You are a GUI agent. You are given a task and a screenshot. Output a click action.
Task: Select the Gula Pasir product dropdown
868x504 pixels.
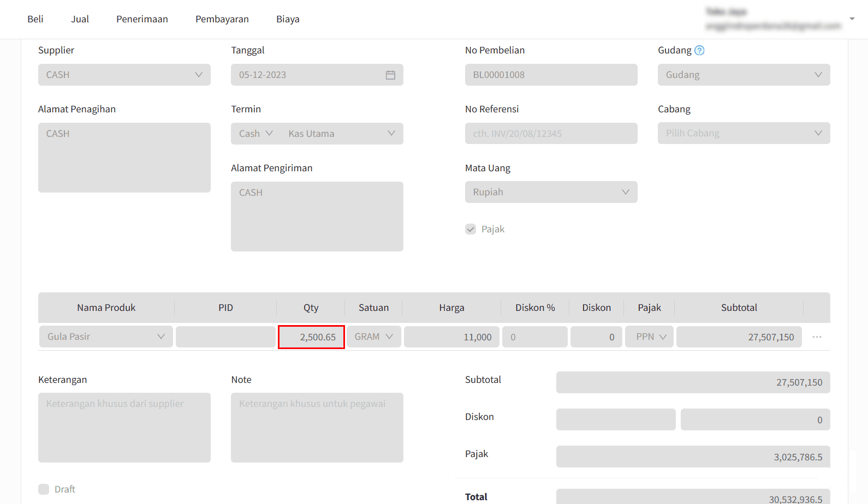coord(106,337)
